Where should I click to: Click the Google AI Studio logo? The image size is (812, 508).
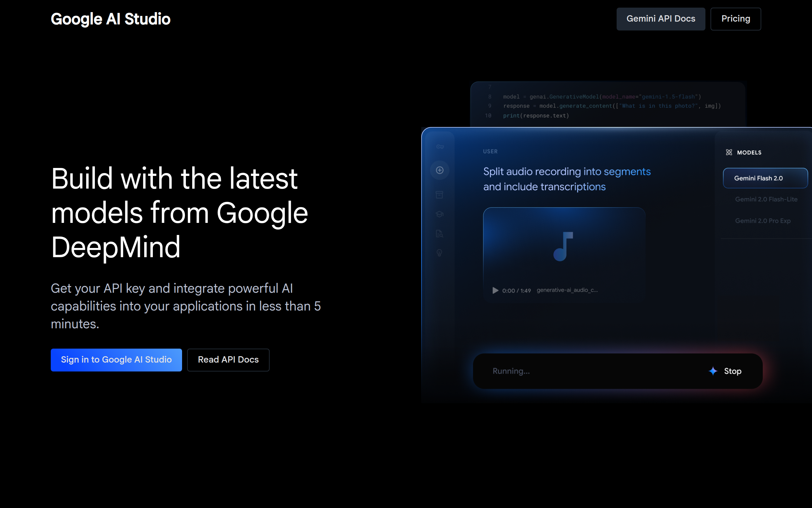pos(110,19)
